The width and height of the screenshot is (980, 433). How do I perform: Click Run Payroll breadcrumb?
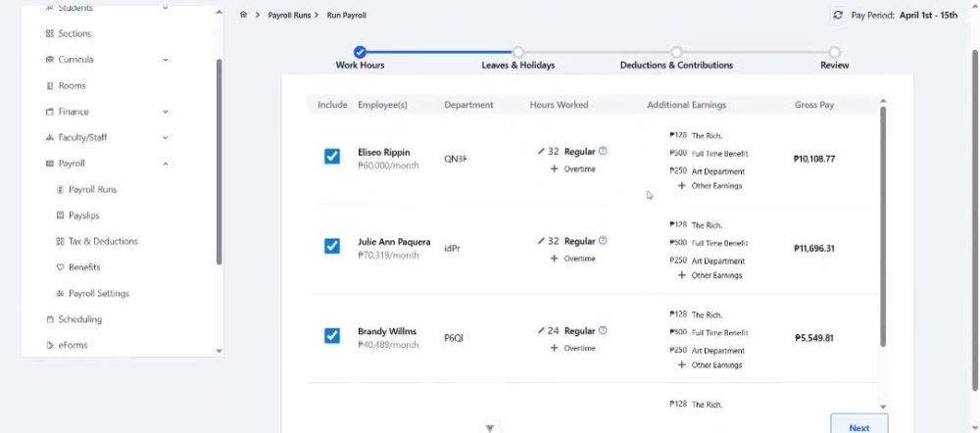(346, 15)
